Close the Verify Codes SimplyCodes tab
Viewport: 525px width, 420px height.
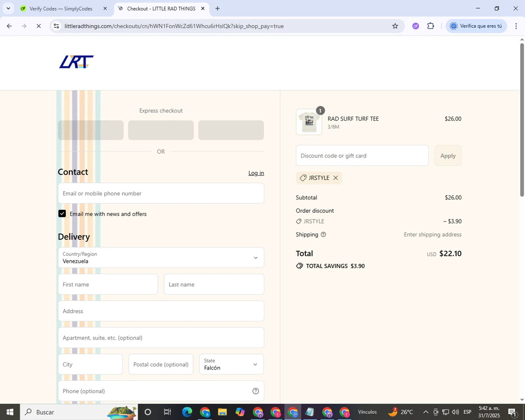[x=105, y=9]
